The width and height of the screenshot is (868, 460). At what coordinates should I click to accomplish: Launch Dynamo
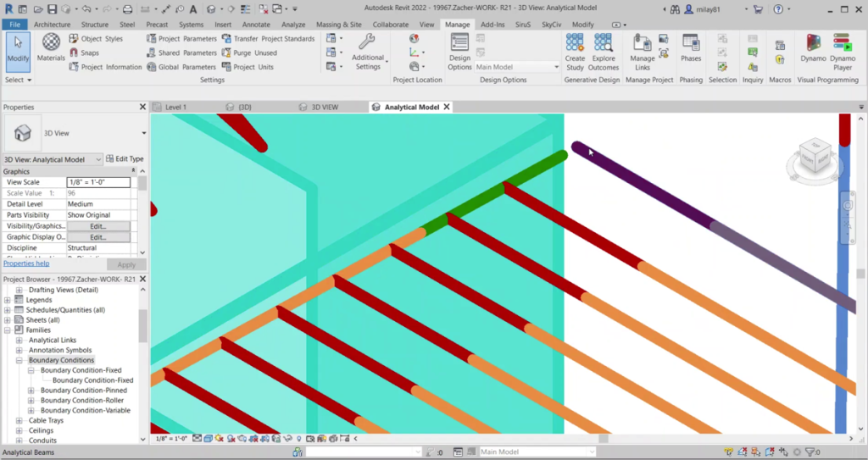pyautogui.click(x=813, y=47)
